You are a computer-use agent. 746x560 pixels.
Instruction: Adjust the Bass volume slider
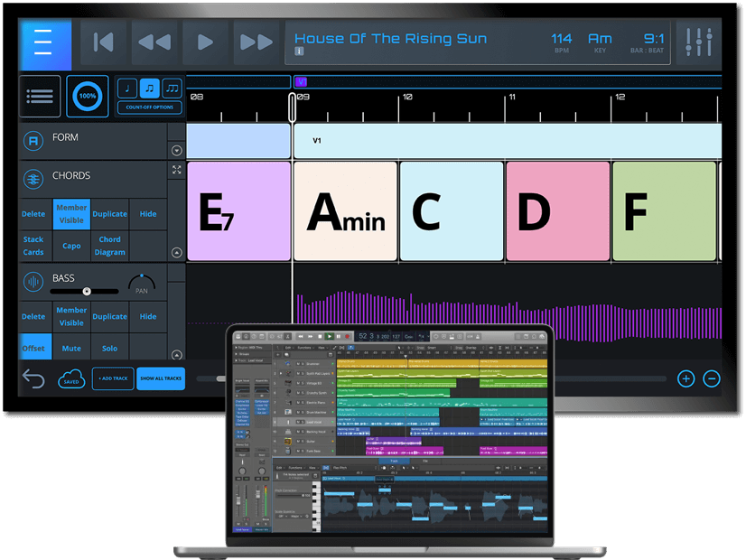87,291
